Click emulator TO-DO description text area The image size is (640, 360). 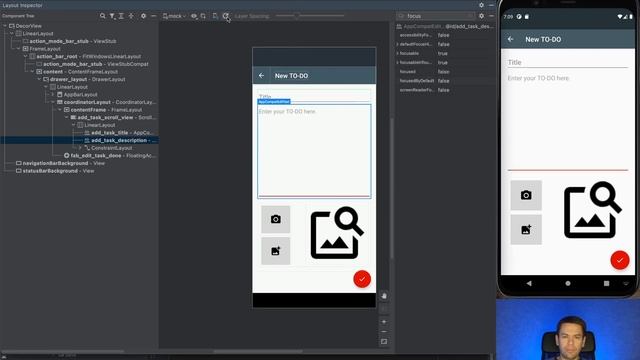coord(567,121)
